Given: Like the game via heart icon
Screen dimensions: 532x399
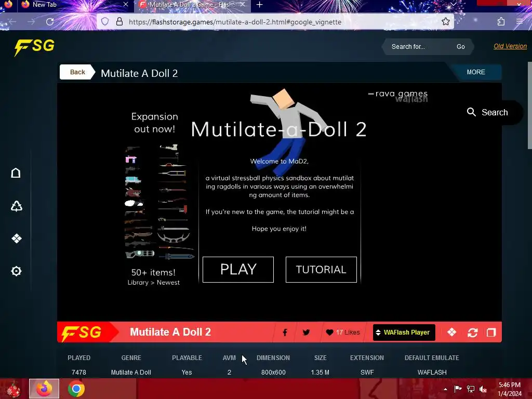Looking at the screenshot, I should [x=329, y=332].
